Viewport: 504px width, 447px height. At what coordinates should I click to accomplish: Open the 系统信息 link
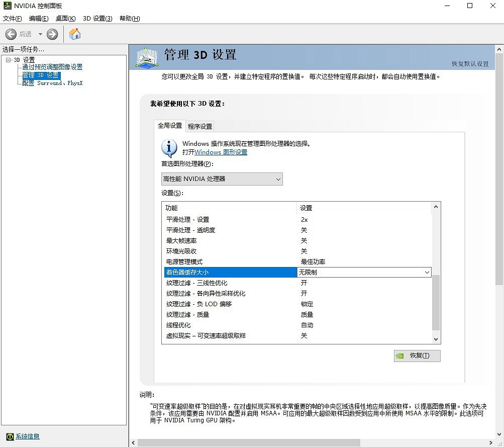[27, 436]
